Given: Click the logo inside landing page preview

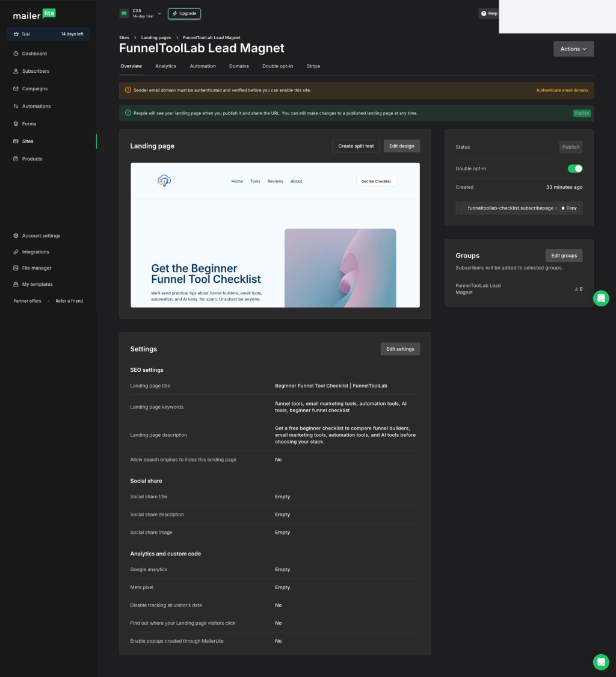Looking at the screenshot, I should click(164, 181).
